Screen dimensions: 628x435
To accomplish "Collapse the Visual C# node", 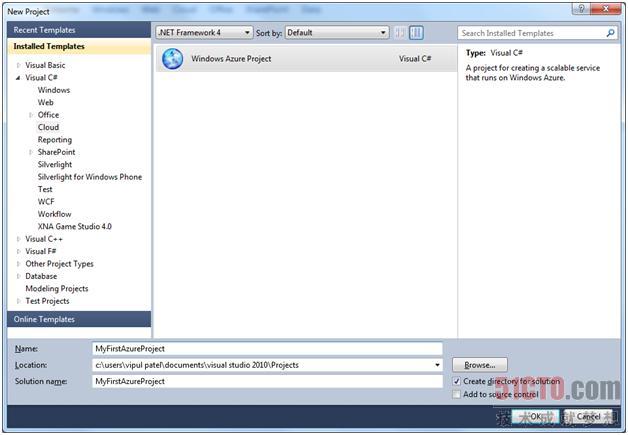I will click(18, 78).
